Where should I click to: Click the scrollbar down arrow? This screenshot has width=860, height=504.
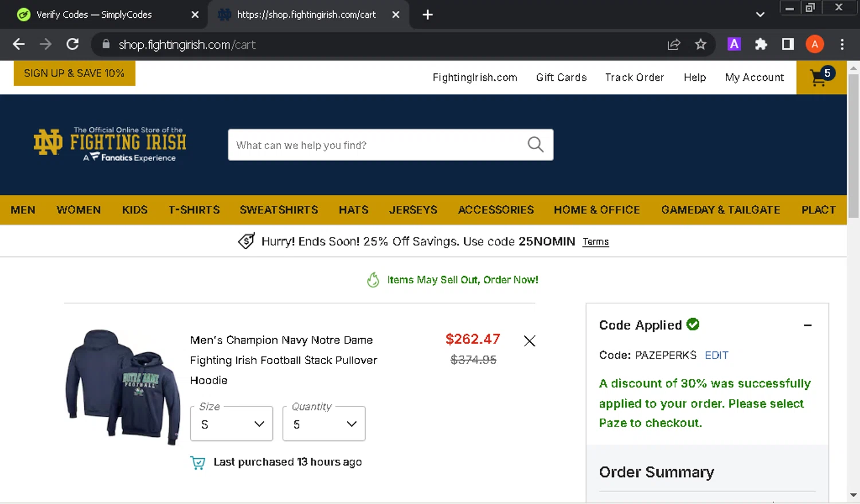click(853, 495)
